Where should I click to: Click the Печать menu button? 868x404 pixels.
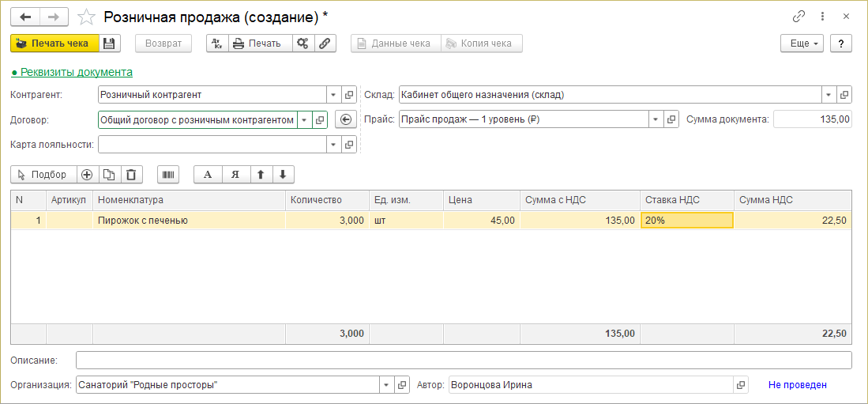[x=260, y=43]
